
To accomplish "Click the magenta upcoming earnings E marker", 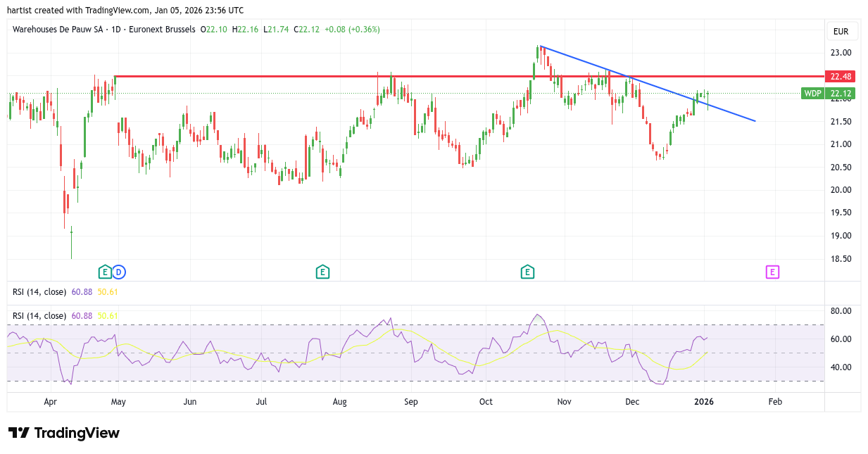I will (x=772, y=272).
